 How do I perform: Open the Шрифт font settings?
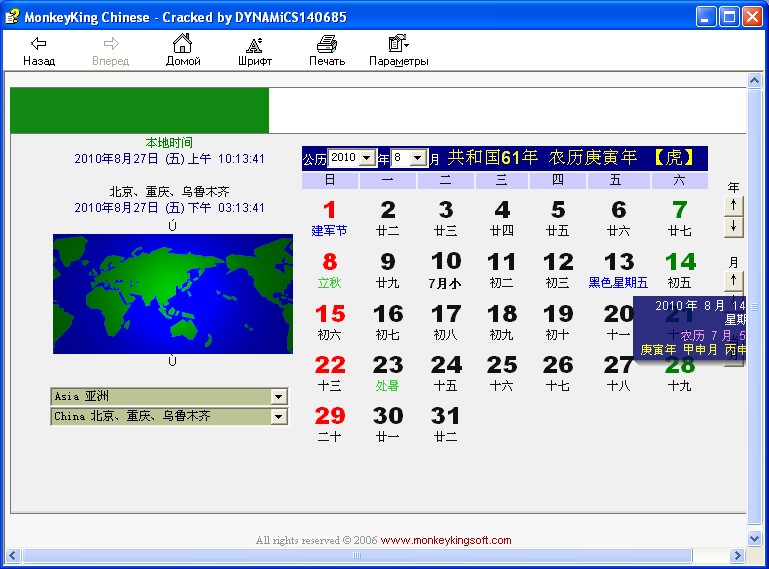point(255,51)
